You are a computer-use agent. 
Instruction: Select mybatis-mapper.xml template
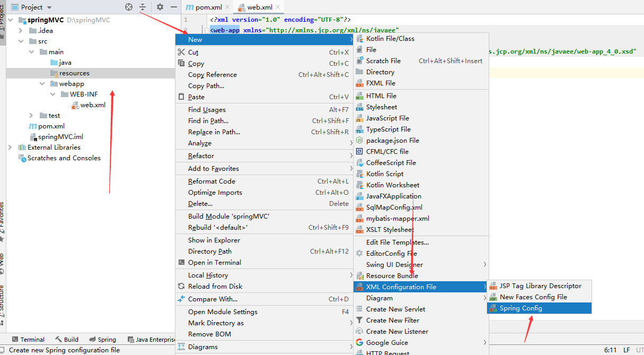[421, 219]
